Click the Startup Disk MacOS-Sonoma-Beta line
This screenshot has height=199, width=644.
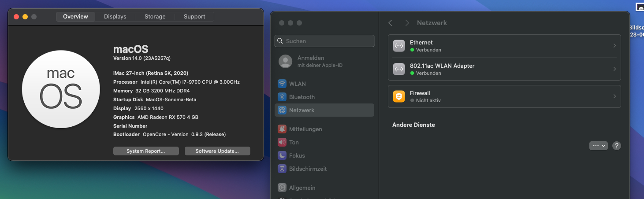pos(155,99)
